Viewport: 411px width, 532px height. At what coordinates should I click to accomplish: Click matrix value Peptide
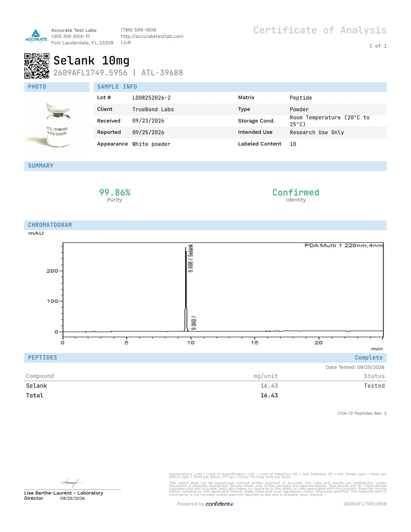(x=301, y=98)
